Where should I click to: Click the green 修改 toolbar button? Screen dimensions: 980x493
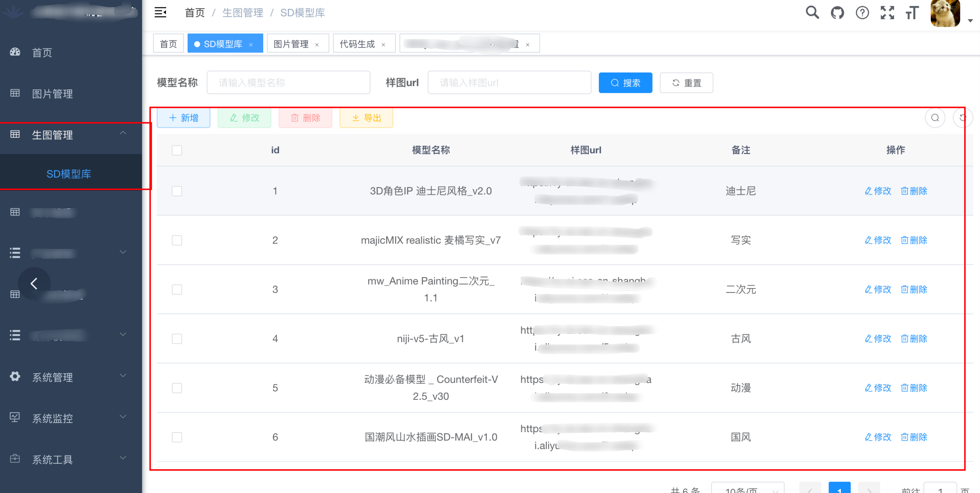coord(244,118)
